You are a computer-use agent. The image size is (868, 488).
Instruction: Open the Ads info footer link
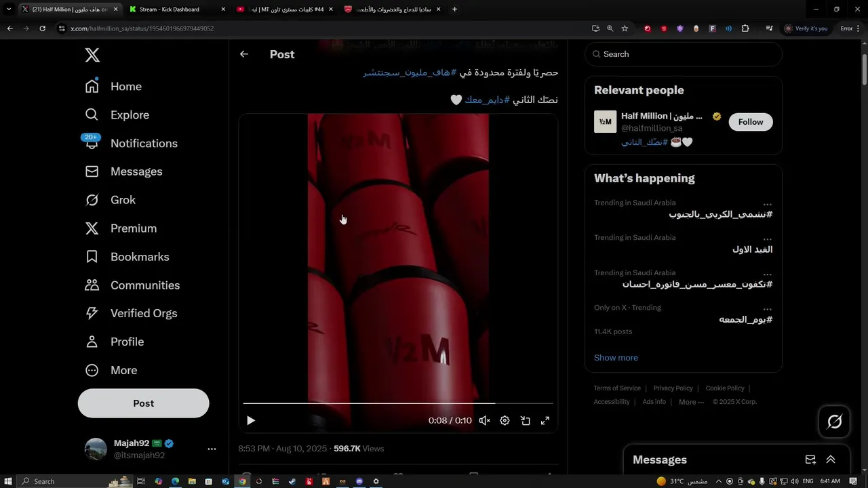654,402
